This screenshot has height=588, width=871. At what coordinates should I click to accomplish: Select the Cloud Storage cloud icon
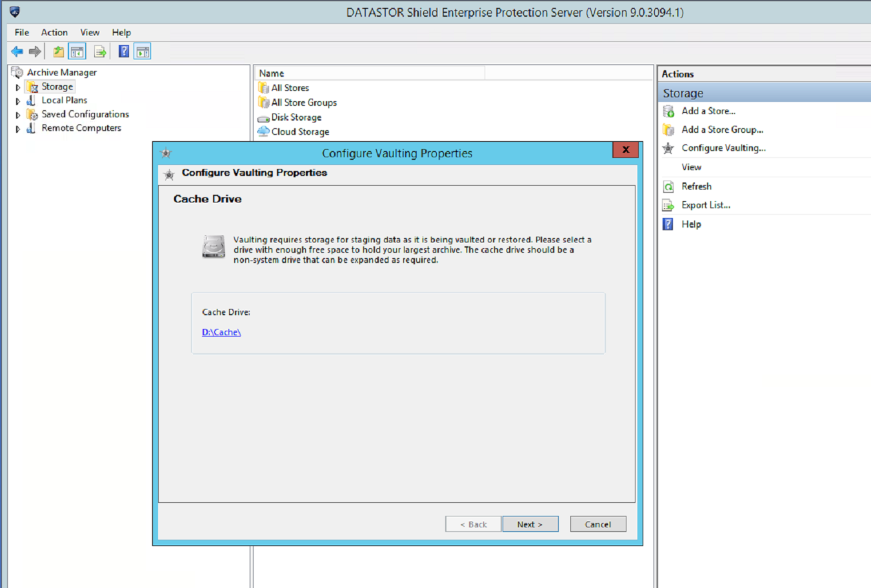tap(263, 132)
